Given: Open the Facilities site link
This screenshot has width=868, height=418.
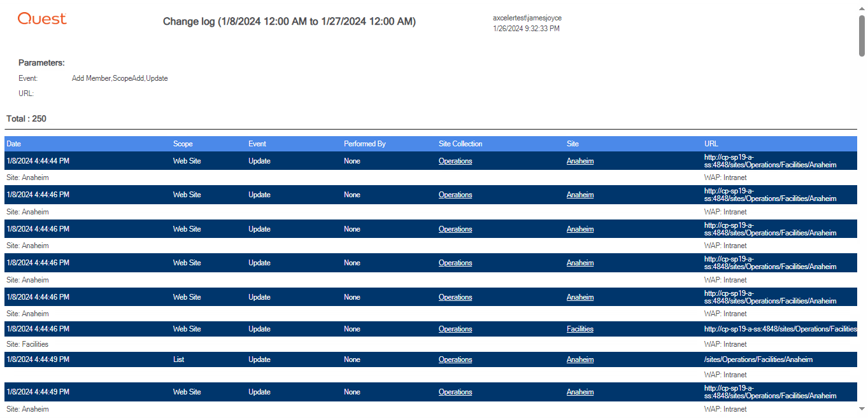Looking at the screenshot, I should click(580, 329).
